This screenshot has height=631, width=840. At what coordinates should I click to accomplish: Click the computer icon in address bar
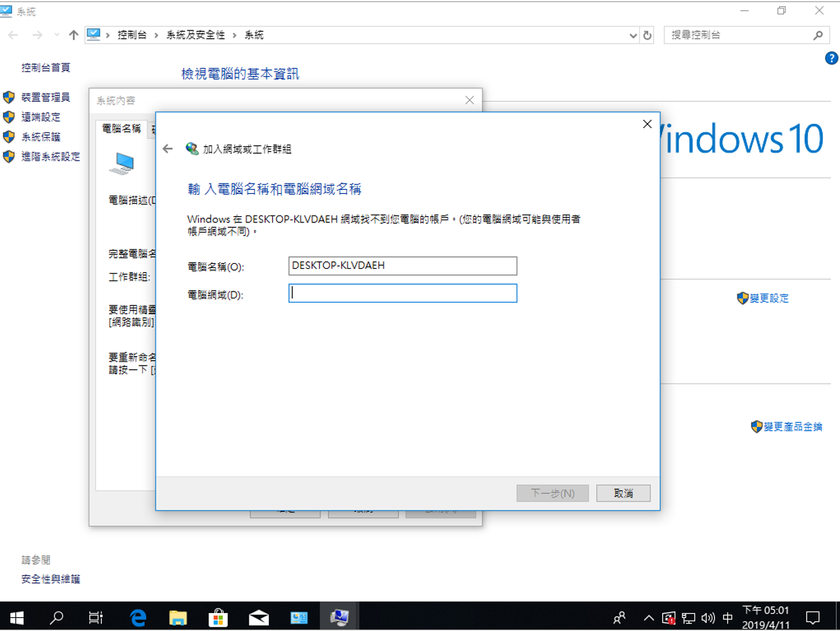click(93, 35)
